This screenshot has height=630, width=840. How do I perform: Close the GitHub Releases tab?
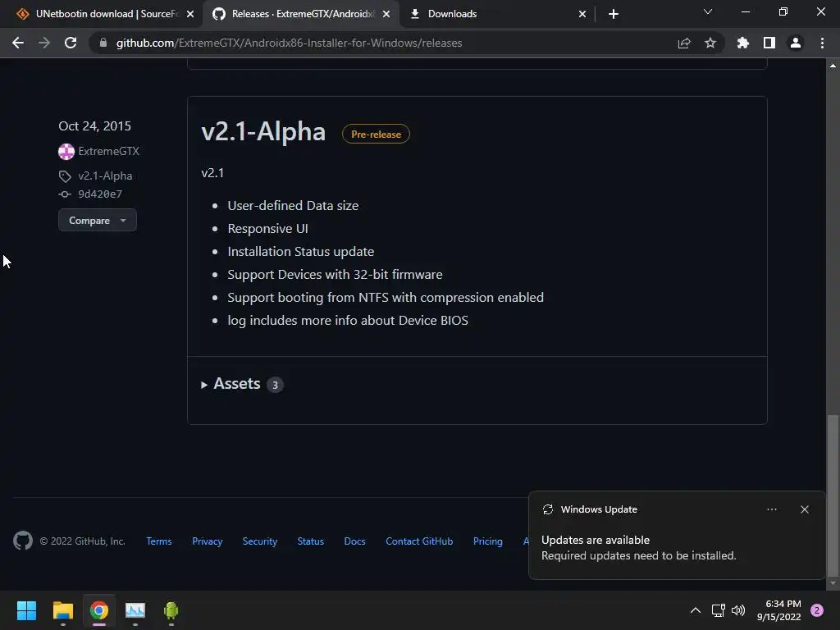click(x=386, y=14)
